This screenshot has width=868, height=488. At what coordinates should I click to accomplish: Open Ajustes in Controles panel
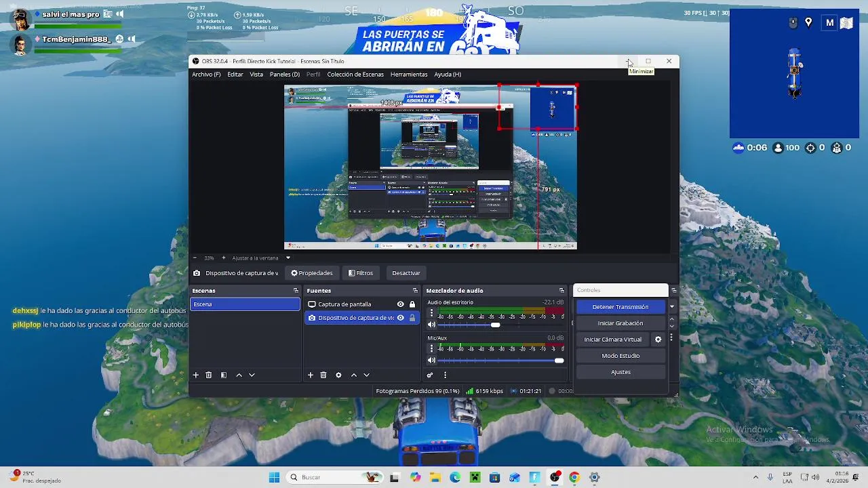pos(620,372)
